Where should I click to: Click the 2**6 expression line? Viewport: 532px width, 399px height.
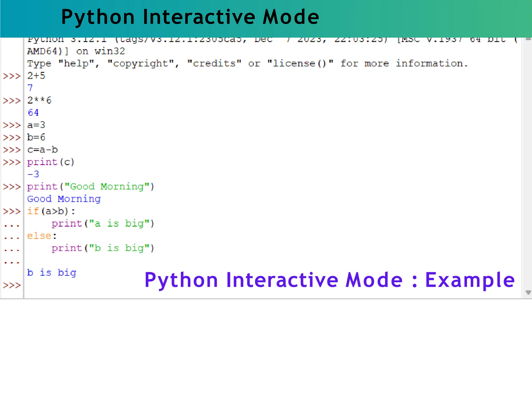click(x=39, y=100)
